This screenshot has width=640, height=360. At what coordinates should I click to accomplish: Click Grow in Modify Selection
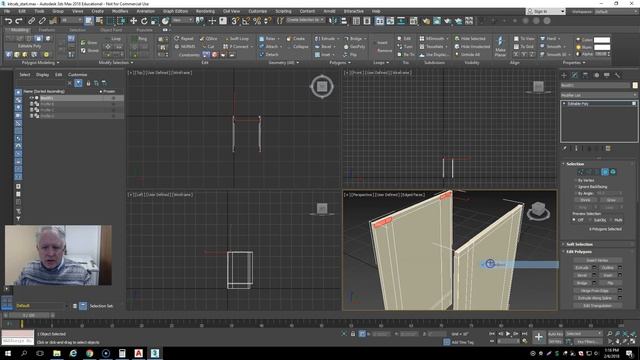pyautogui.click(x=90, y=42)
